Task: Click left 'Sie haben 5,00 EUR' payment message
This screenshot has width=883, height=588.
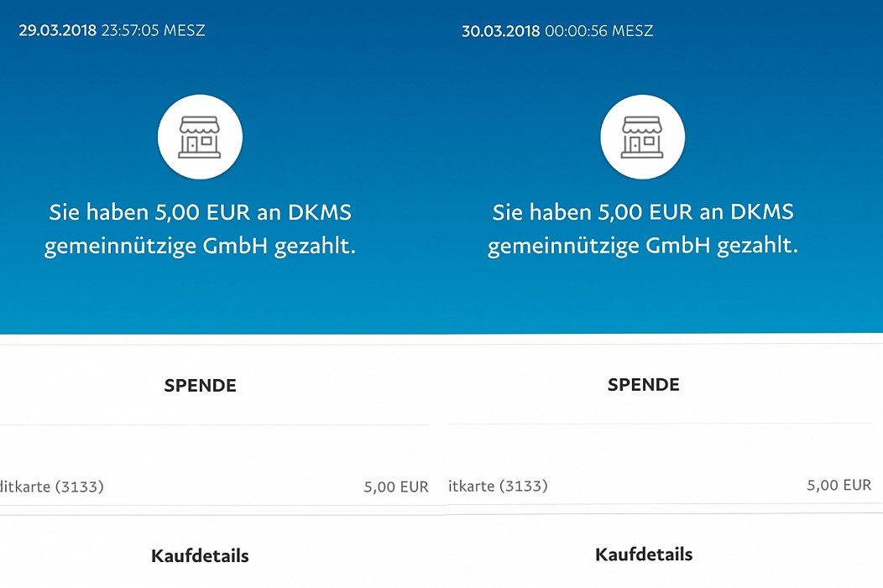Action: [200, 229]
